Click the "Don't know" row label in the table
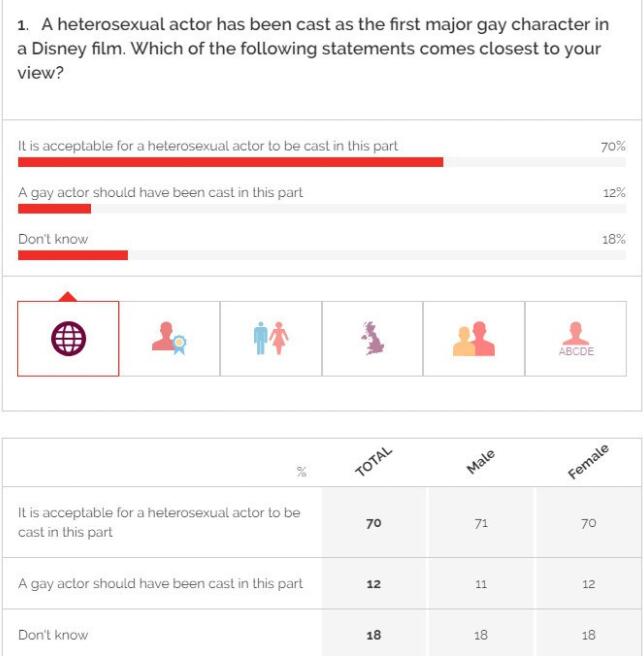The width and height of the screenshot is (644, 656). click(53, 634)
